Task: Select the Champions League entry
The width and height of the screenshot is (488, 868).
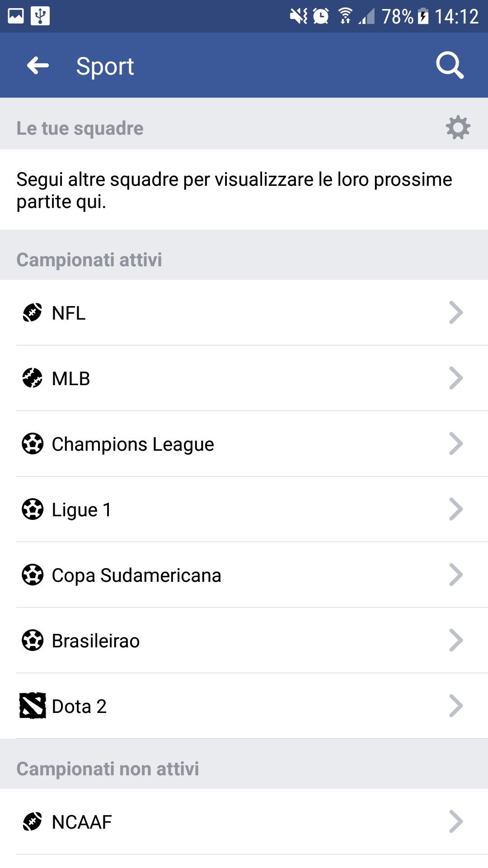Action: (x=133, y=444)
